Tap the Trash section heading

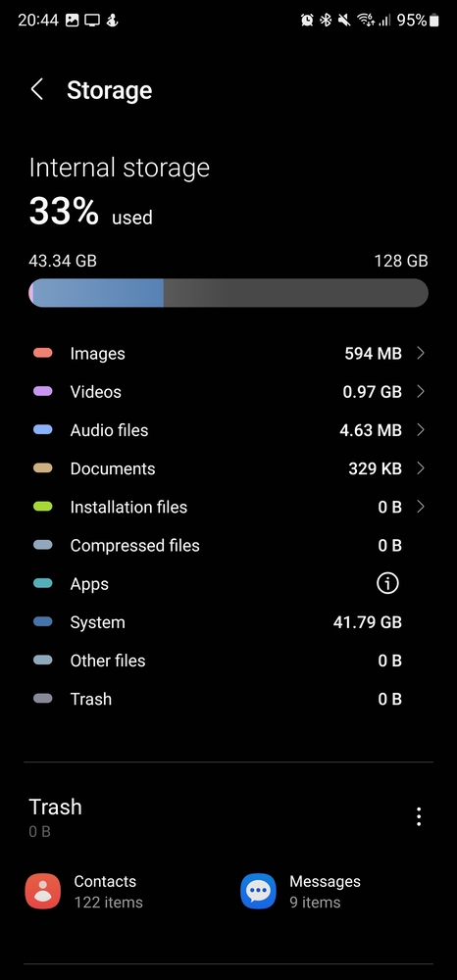coord(55,807)
